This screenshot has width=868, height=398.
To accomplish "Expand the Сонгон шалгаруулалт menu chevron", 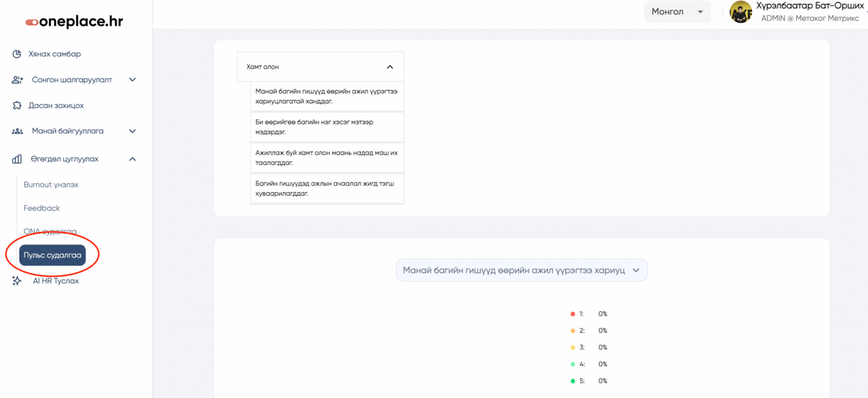I will click(132, 80).
